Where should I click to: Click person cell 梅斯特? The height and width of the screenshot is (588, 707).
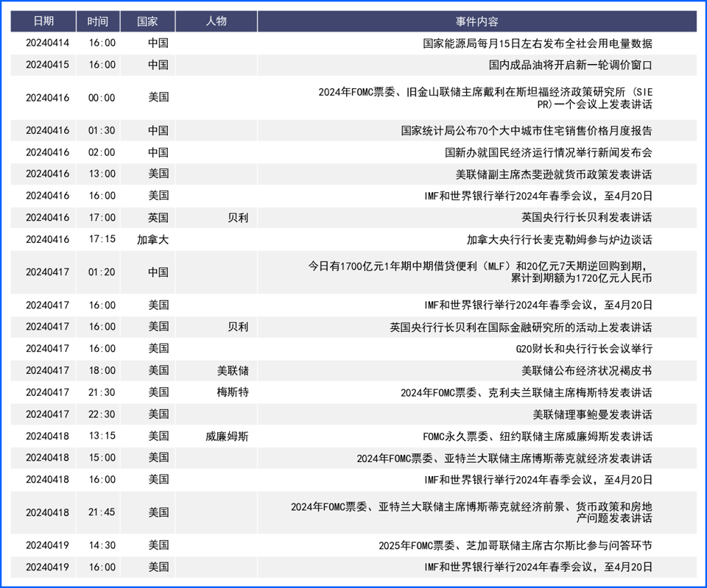(x=233, y=392)
